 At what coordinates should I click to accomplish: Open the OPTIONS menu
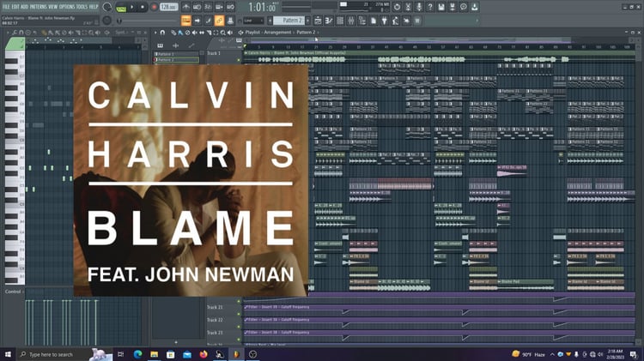tap(67, 7)
